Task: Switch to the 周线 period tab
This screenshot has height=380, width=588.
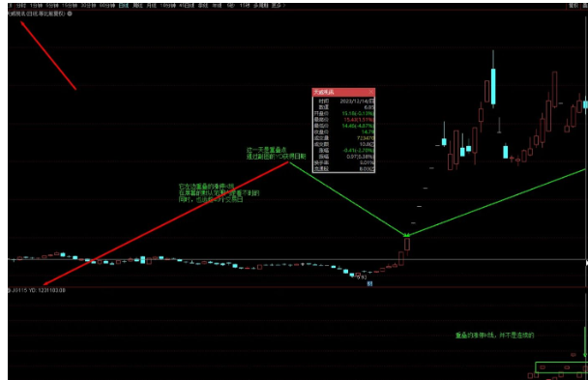Action: pyautogui.click(x=137, y=6)
